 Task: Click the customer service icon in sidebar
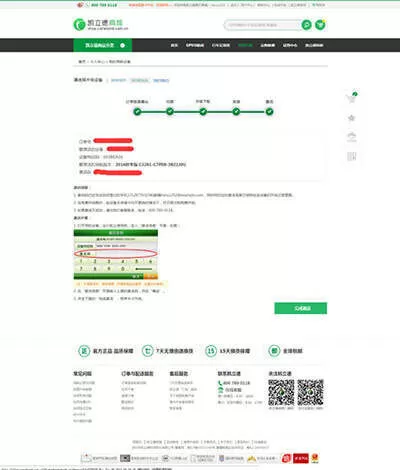pos(352,137)
